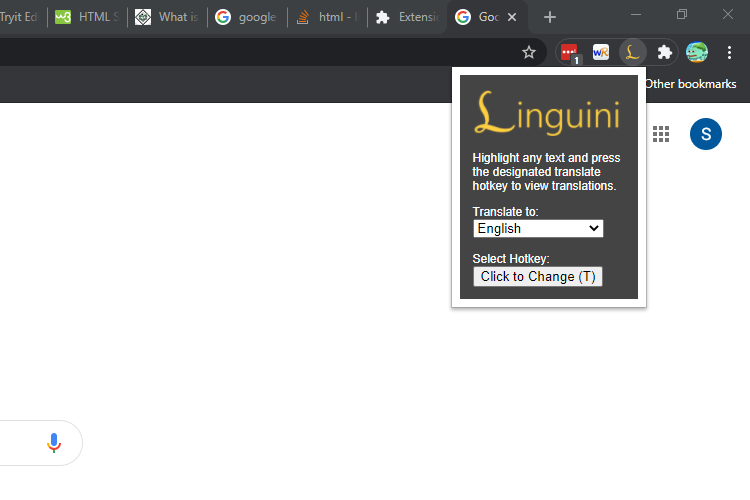
Task: Open the red chat extension with badge 1
Action: click(569, 53)
